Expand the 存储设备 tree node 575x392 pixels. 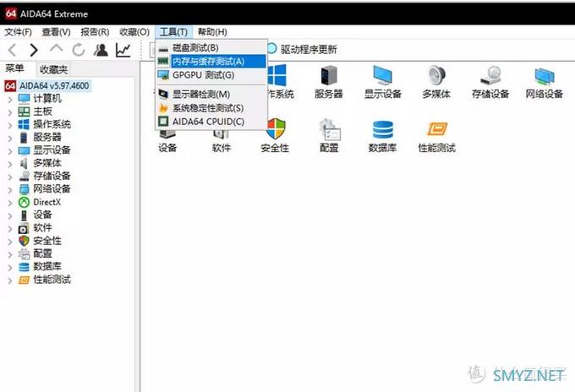click(10, 177)
